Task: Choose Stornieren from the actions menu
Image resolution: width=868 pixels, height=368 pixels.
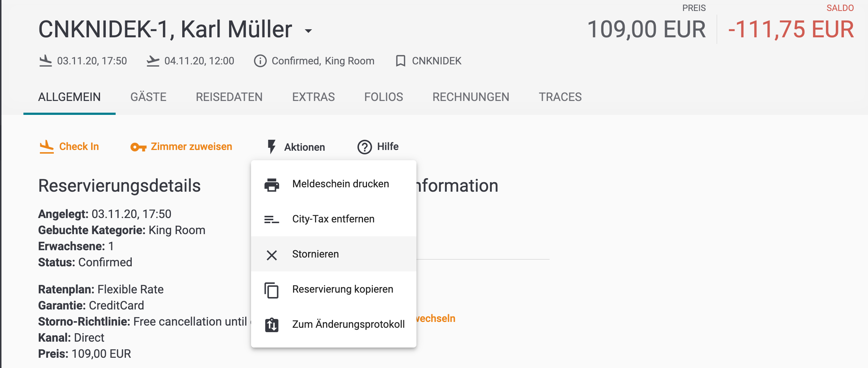Action: 334,254
